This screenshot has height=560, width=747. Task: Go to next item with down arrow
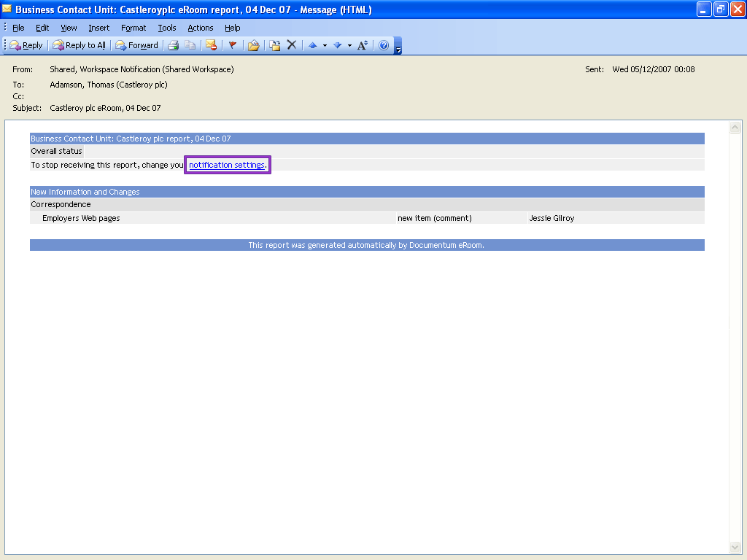pyautogui.click(x=337, y=45)
